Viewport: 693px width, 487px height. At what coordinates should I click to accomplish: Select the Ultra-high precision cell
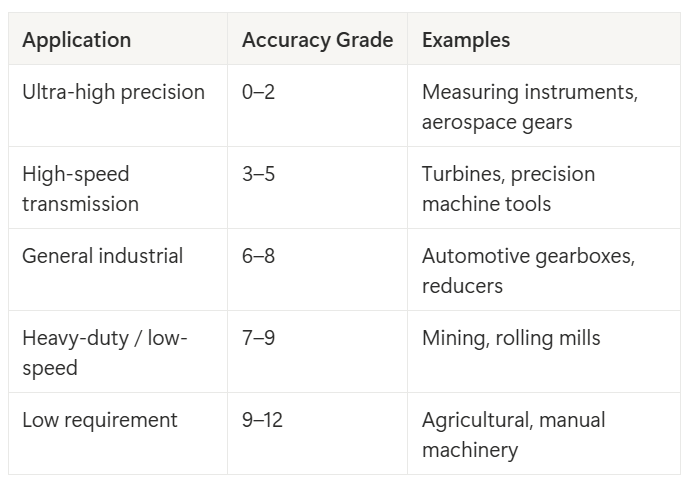113,92
